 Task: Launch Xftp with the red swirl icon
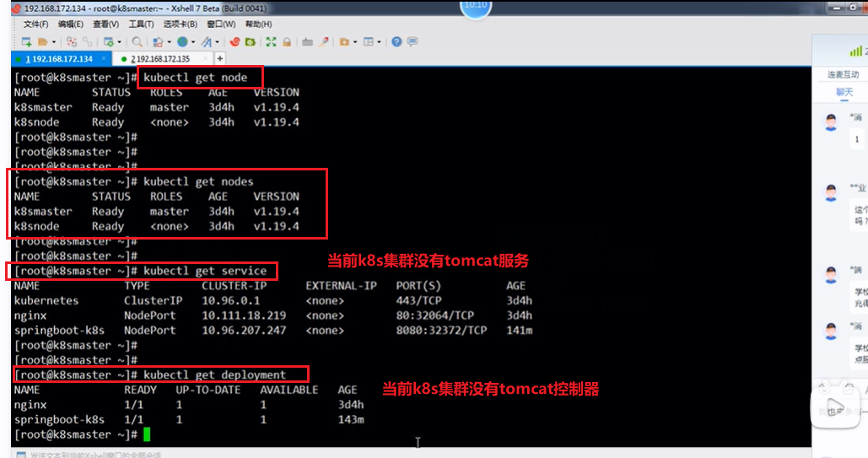tap(235, 41)
